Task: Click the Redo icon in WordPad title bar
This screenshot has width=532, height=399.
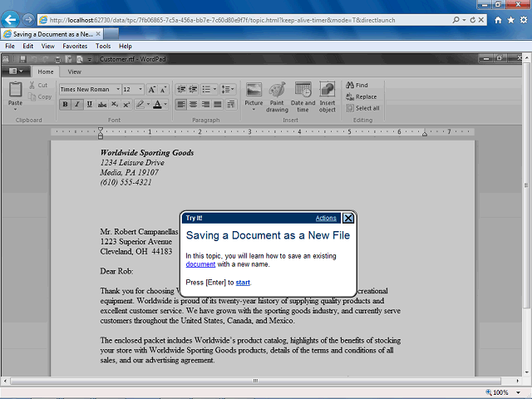Action: [46, 59]
